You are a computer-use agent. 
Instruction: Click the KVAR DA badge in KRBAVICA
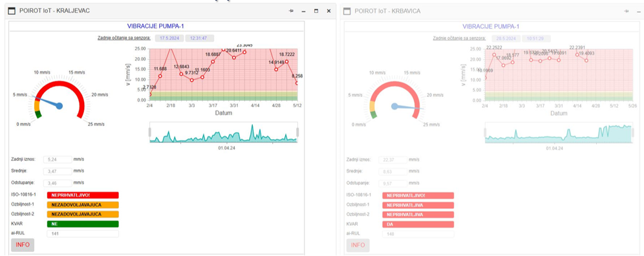click(418, 224)
